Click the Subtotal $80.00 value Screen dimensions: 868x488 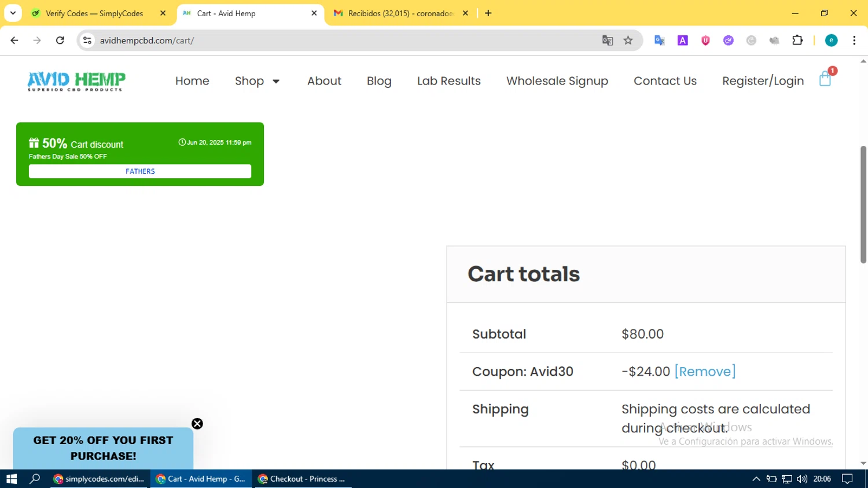(642, 334)
